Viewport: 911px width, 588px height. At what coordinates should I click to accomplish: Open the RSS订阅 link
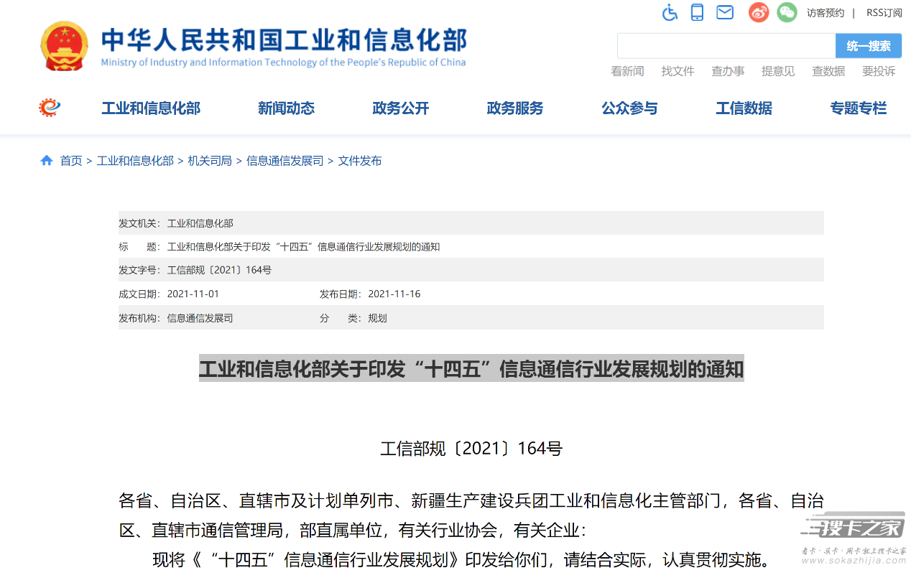point(884,13)
